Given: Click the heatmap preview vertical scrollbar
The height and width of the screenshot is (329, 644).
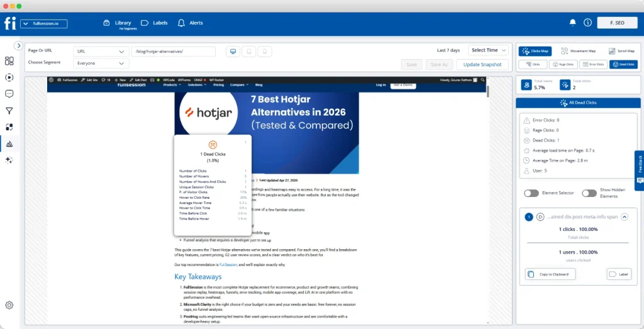Looking at the screenshot, I should 487,91.
